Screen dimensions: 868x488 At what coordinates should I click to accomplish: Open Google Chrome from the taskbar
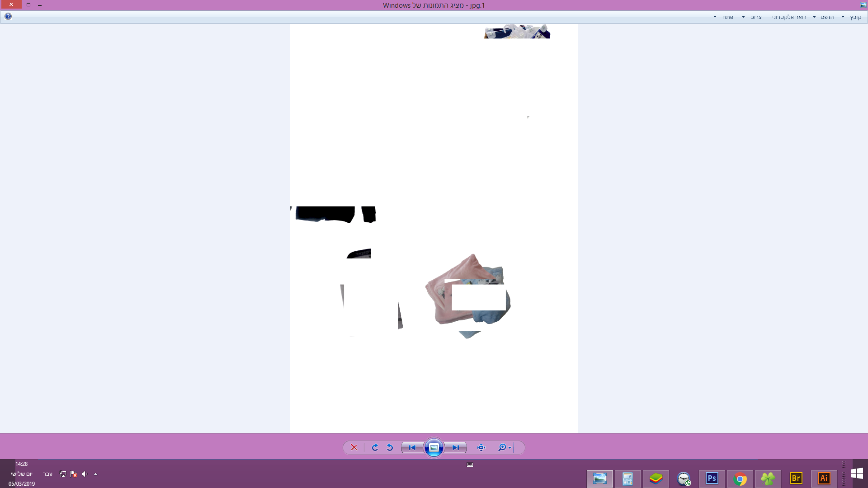coord(740,479)
